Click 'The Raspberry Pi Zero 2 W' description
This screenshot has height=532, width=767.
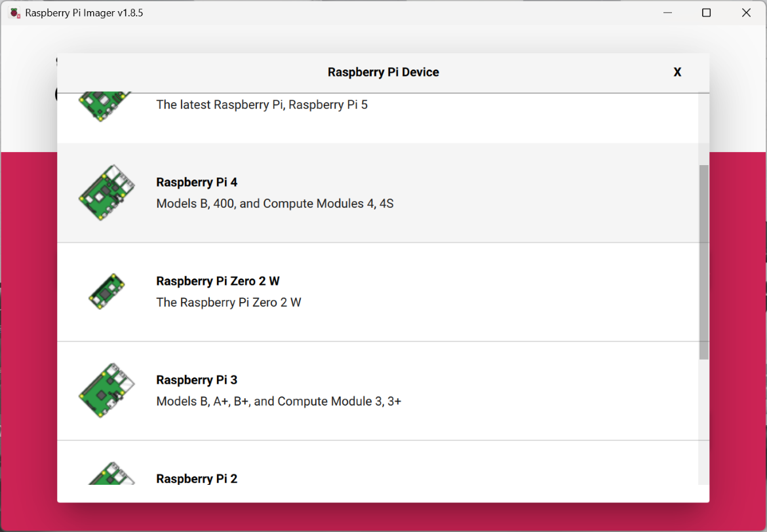[228, 302]
